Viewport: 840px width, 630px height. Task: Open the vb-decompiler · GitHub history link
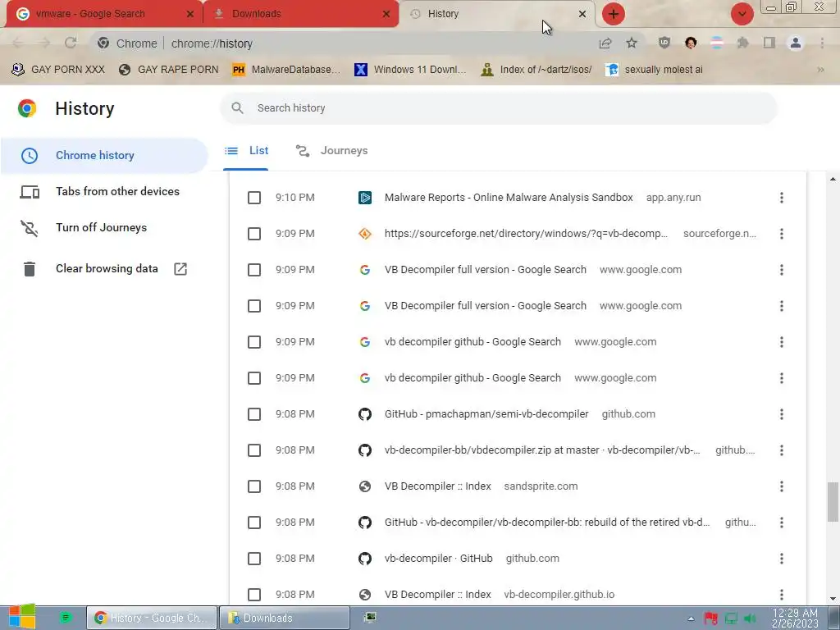pos(438,559)
